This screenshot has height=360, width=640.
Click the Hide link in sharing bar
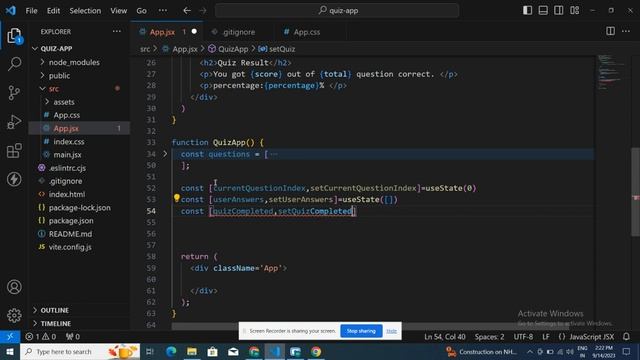(x=391, y=331)
